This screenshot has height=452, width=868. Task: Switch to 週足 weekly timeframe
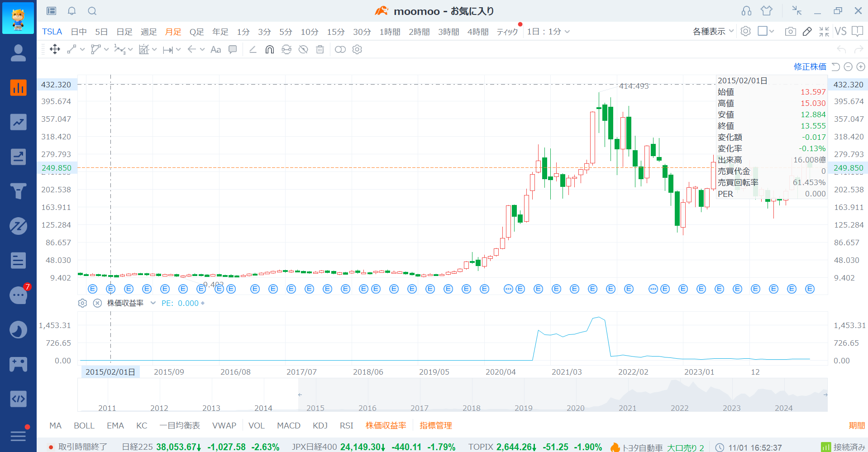148,32
